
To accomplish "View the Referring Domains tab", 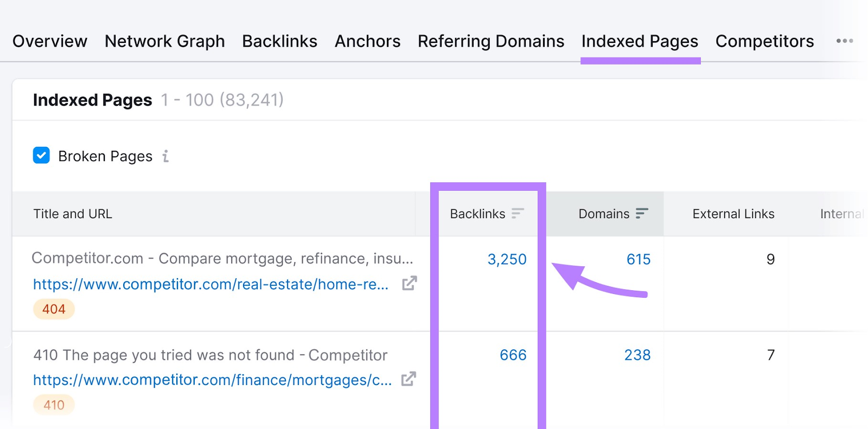I will (x=490, y=41).
